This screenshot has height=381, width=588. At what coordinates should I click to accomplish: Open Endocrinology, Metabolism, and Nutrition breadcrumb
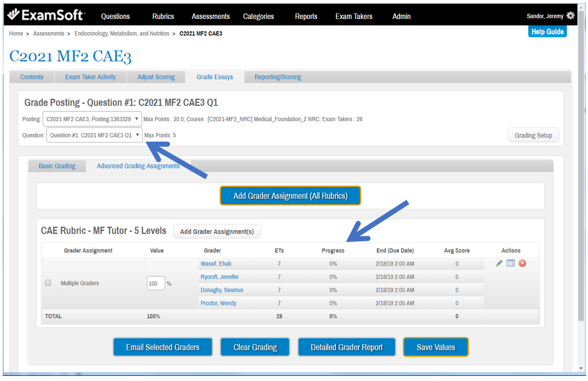pos(122,33)
